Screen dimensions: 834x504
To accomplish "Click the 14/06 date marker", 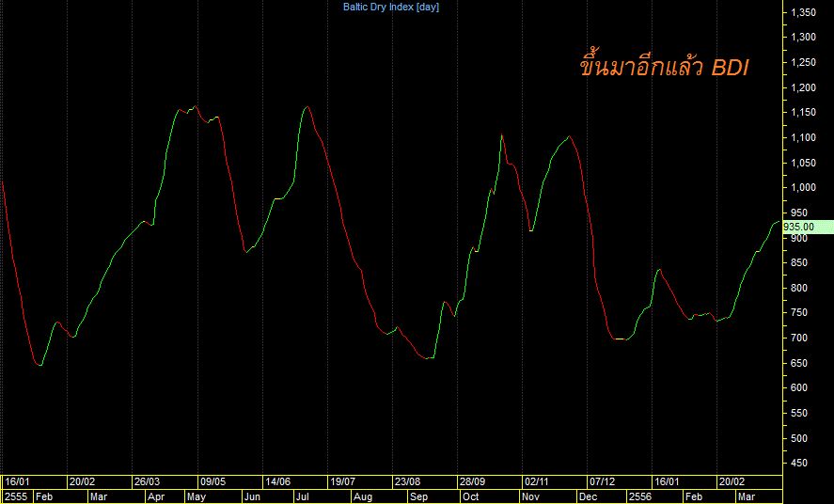I will pyautogui.click(x=277, y=481).
